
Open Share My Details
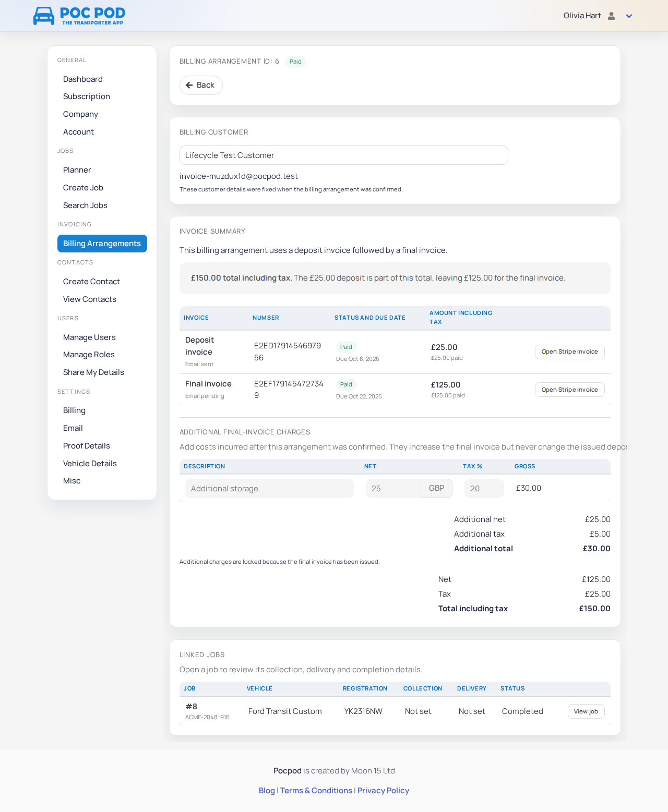pyautogui.click(x=93, y=372)
